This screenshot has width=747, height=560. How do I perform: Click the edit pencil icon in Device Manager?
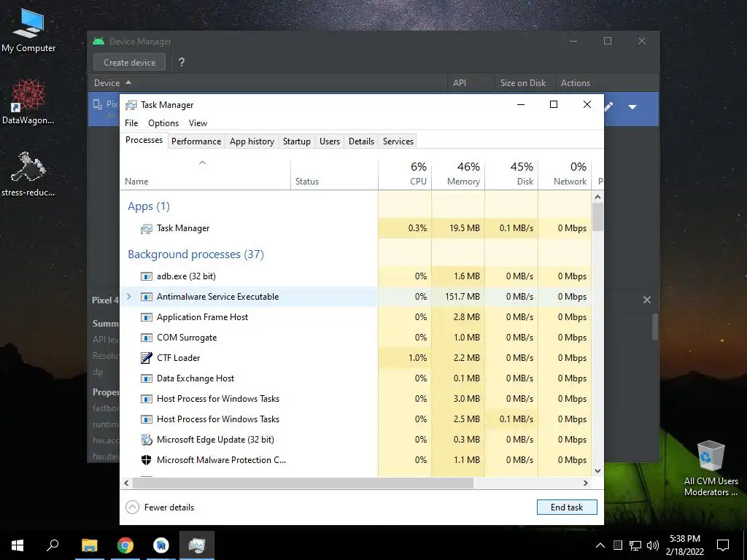click(x=608, y=106)
